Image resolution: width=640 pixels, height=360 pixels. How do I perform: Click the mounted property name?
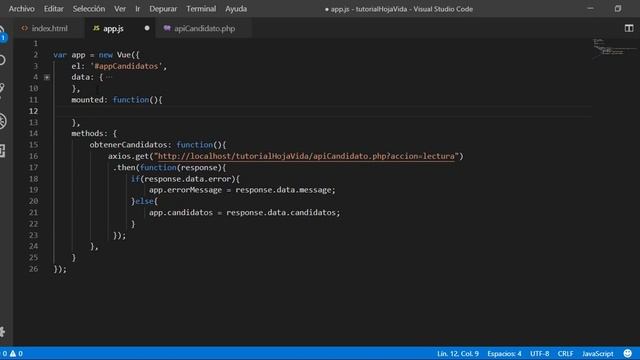pyautogui.click(x=87, y=100)
